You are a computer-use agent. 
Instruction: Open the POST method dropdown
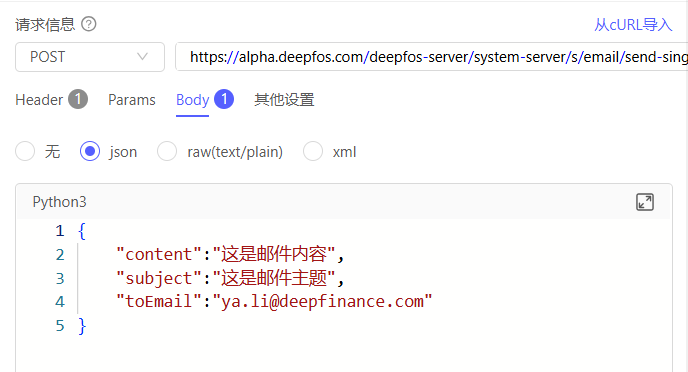90,57
